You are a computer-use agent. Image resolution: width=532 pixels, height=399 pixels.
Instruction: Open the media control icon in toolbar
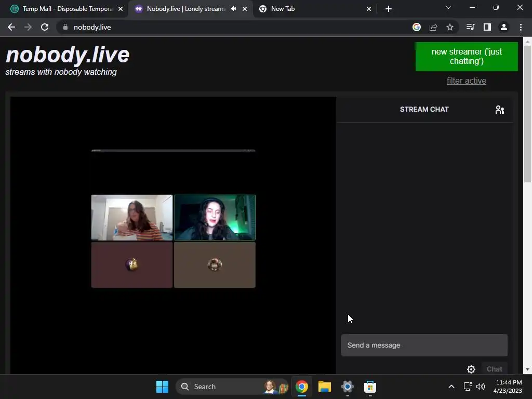click(470, 27)
